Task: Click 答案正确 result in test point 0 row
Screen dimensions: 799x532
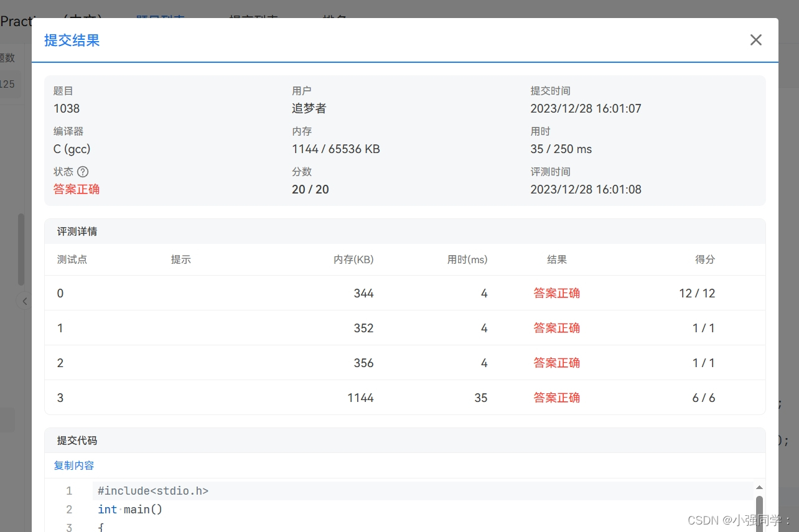Action: [557, 293]
